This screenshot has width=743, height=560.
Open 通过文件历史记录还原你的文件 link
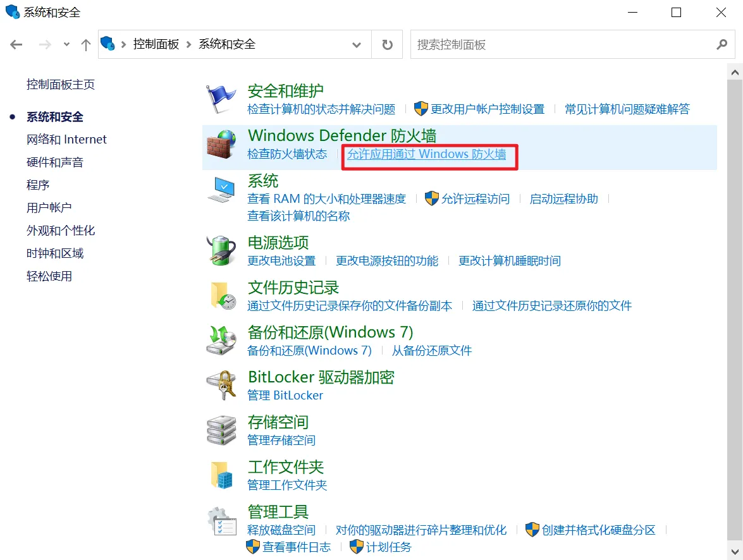click(551, 306)
